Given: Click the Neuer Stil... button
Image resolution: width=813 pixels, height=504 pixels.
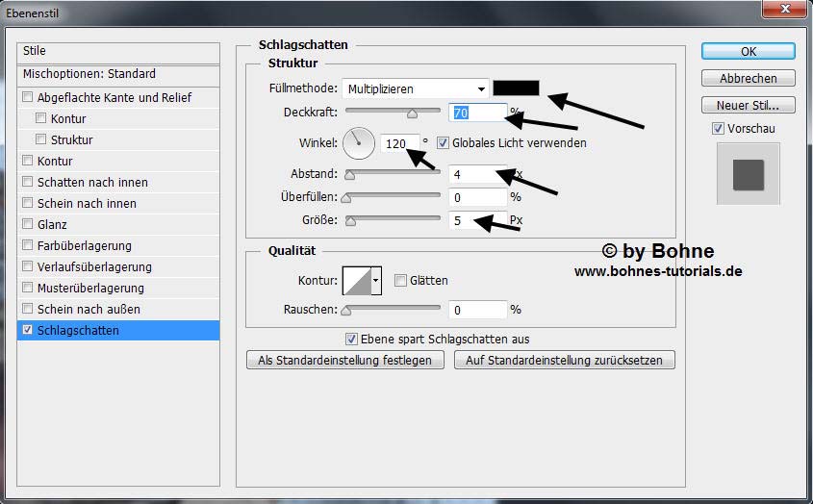Looking at the screenshot, I should [x=748, y=105].
